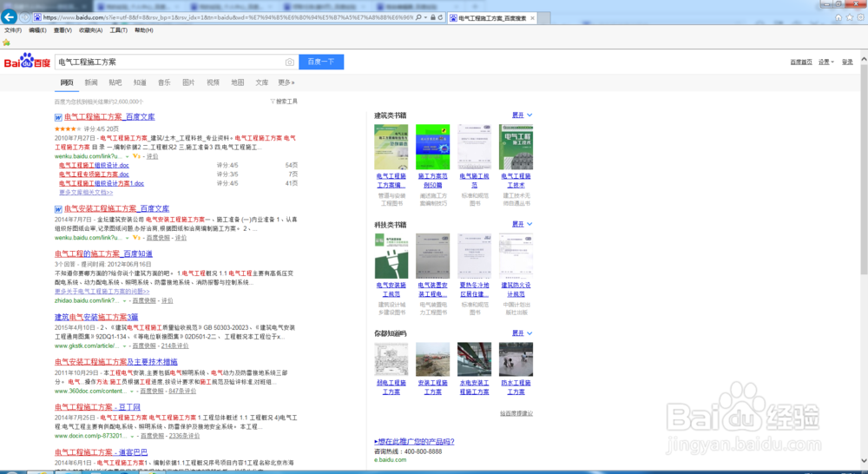The width and height of the screenshot is (868, 474).
Task: Click the browser URL address field
Action: (227, 17)
